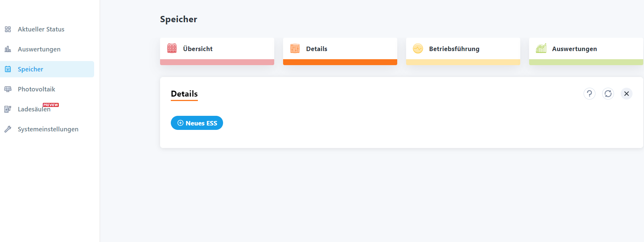Screen dimensions: 644x242
Task: Click the Details panel heading
Action: [x=184, y=94]
